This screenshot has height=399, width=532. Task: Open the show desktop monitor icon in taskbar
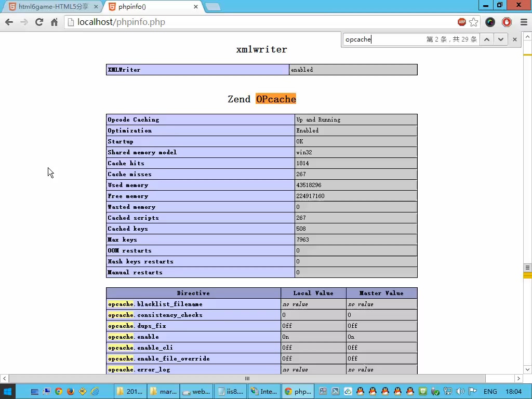(34, 392)
